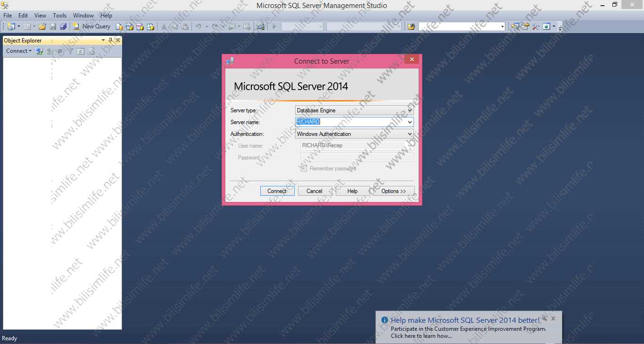Open the Authentication dropdown
Screen dimensions: 644x344
pos(410,134)
